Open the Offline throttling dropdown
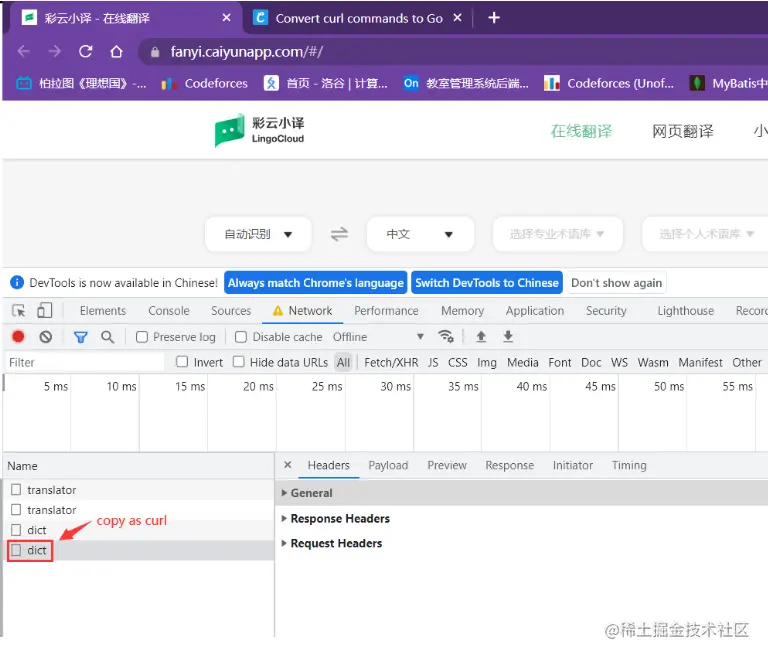The width and height of the screenshot is (768, 658). coord(378,337)
